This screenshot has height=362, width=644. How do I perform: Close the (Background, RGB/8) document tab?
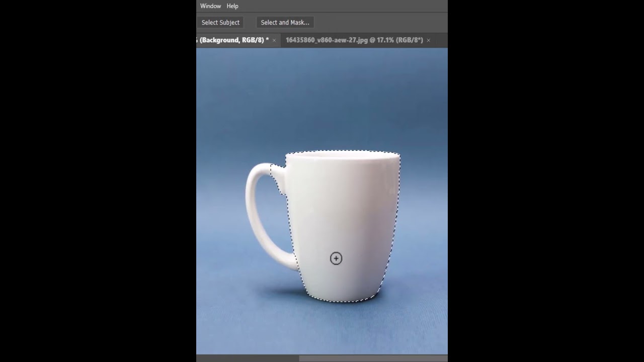point(274,40)
